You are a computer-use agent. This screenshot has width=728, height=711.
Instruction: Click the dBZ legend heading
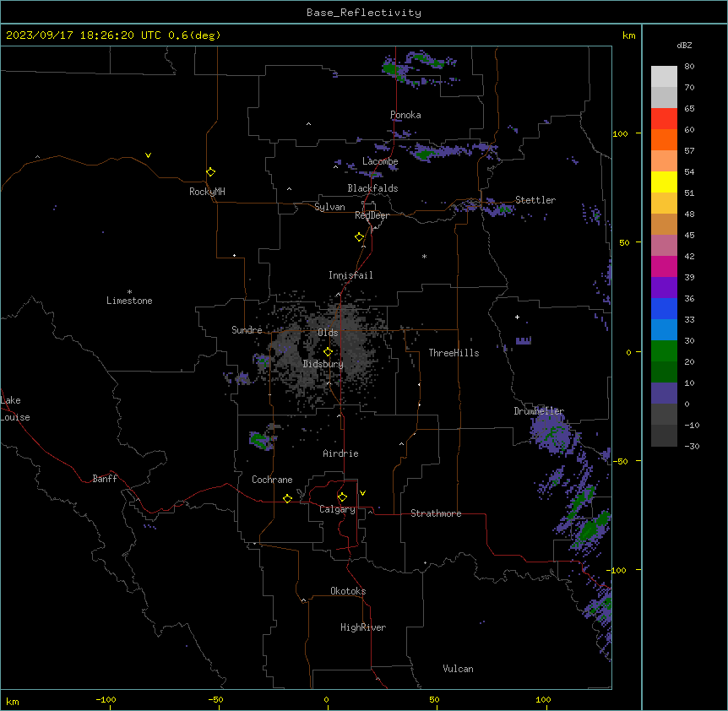coord(684,45)
